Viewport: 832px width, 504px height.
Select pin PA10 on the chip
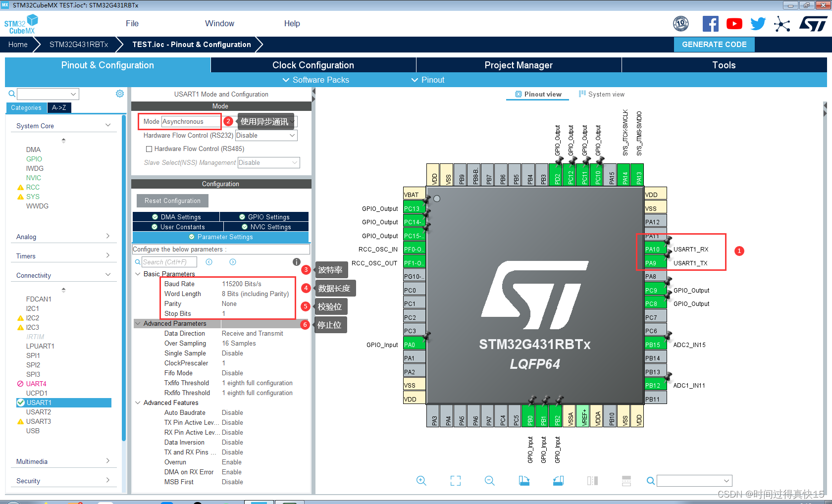click(x=655, y=249)
